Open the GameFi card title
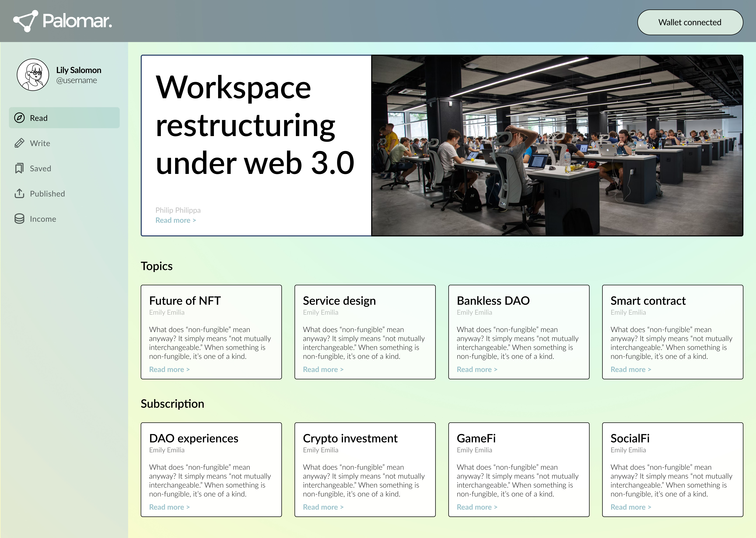The height and width of the screenshot is (538, 756). pos(476,439)
